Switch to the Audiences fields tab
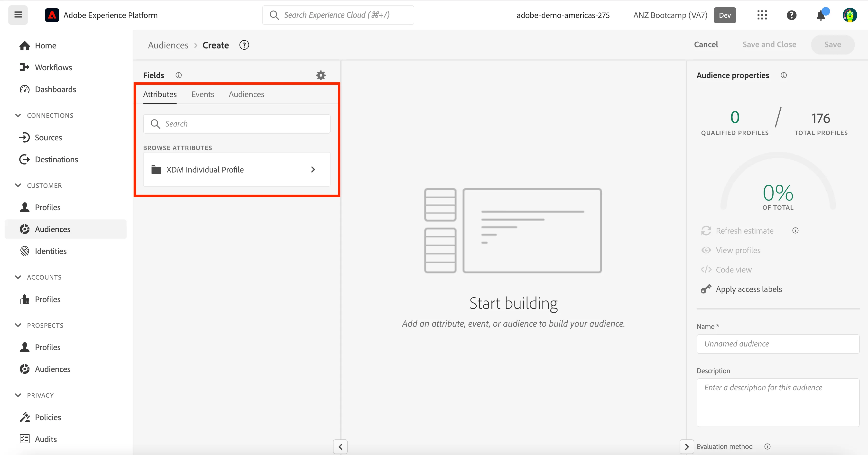The height and width of the screenshot is (455, 868). click(246, 94)
